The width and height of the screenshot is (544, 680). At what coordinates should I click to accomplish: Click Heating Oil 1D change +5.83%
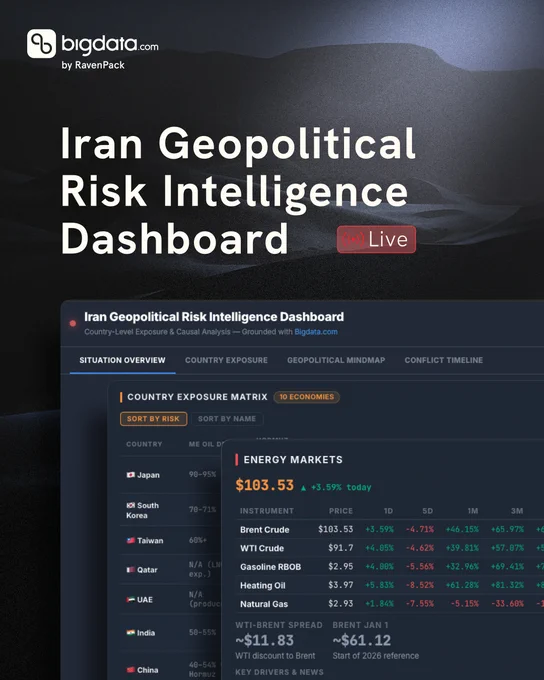380,585
